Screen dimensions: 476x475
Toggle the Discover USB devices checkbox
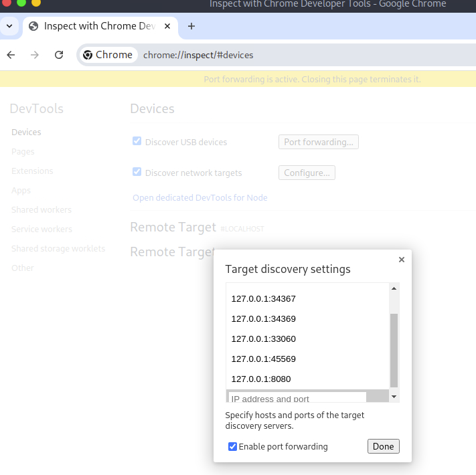coord(137,141)
